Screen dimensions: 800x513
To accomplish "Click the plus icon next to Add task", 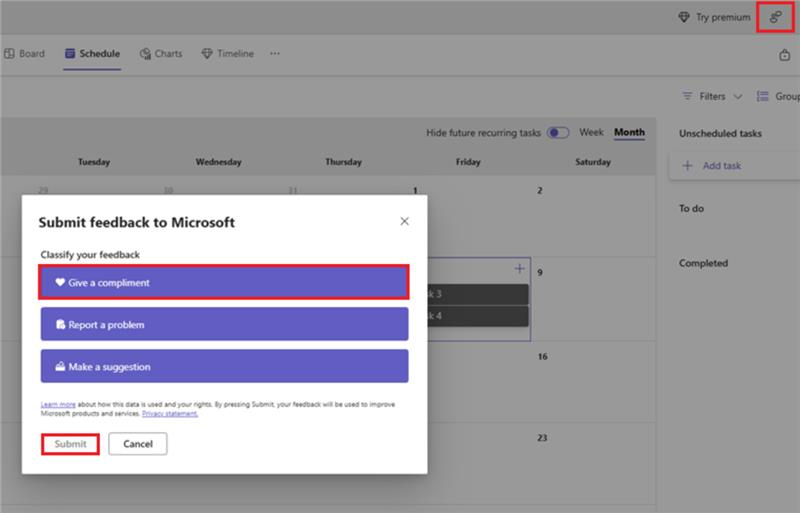I will (x=687, y=165).
